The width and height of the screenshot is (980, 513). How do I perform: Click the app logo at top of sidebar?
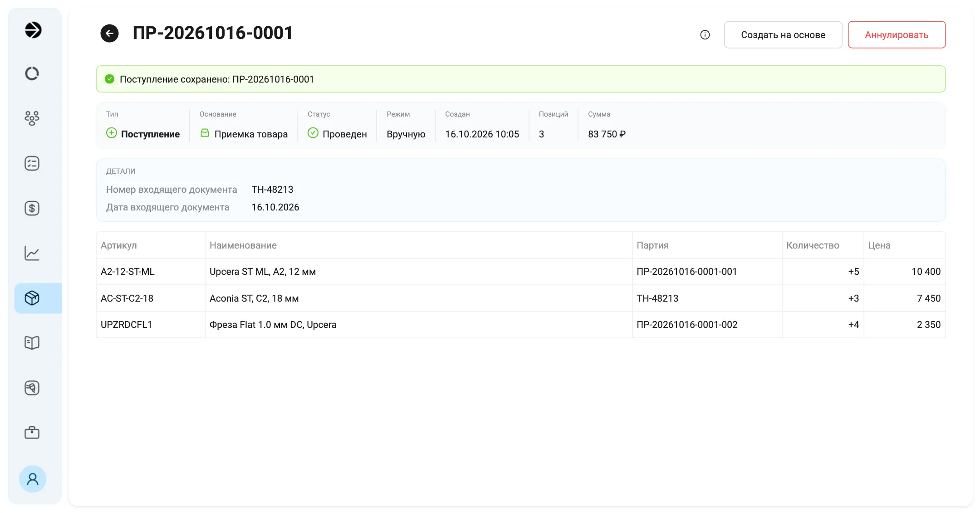[x=33, y=30]
